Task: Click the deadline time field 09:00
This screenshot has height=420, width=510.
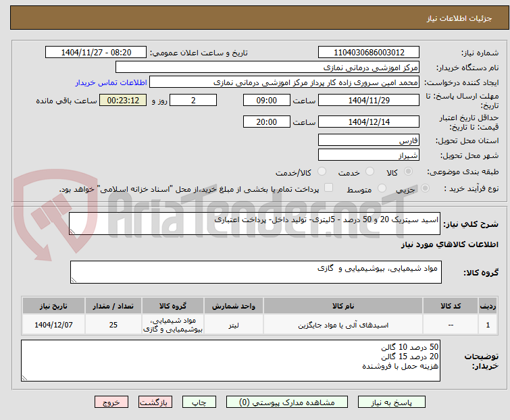Action: [x=267, y=100]
